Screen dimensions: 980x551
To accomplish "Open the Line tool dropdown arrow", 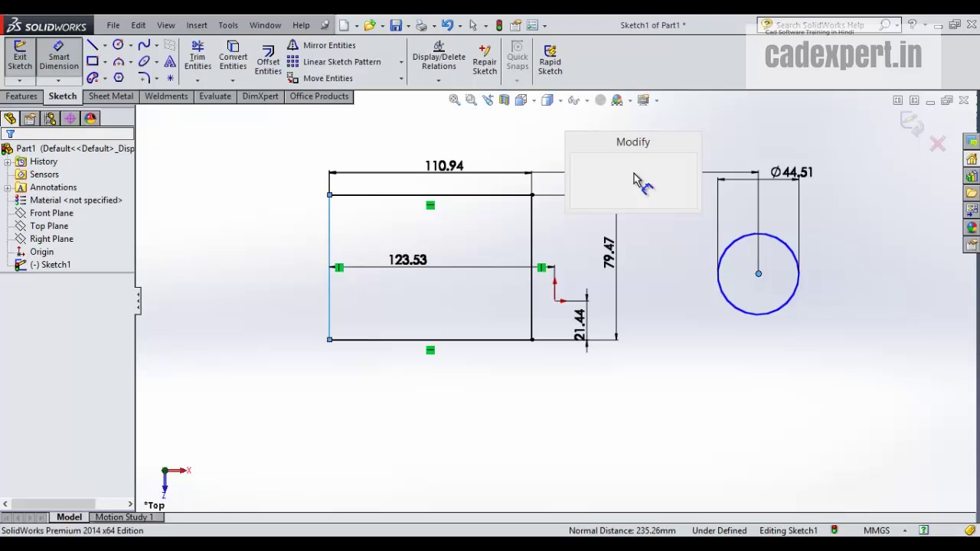I will pyautogui.click(x=104, y=46).
